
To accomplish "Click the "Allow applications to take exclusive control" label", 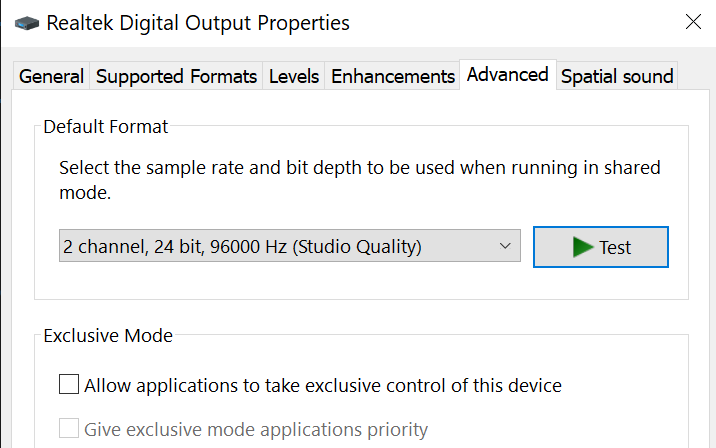I will 323,385.
